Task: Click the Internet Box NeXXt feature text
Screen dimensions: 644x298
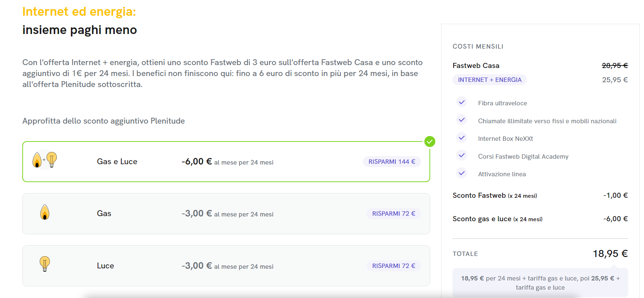Action: [505, 139]
